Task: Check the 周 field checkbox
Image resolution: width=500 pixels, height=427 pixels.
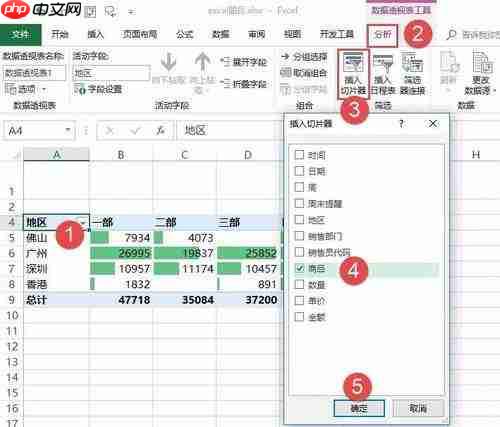Action: pos(299,187)
